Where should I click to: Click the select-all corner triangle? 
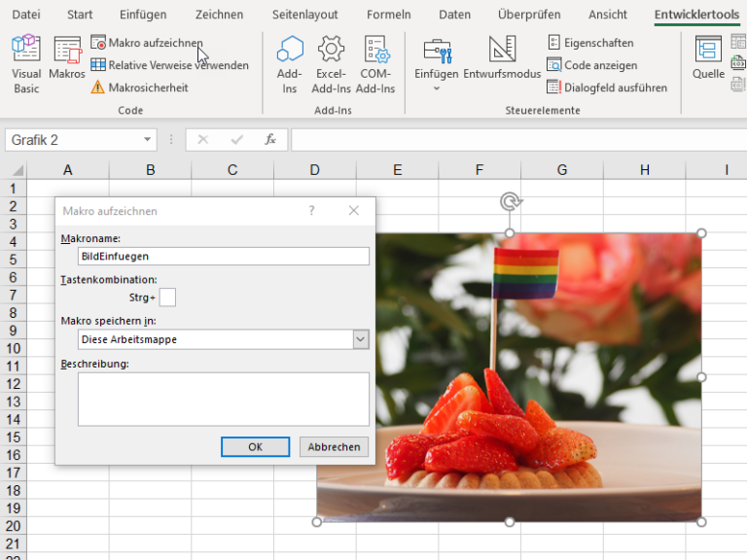tap(18, 170)
